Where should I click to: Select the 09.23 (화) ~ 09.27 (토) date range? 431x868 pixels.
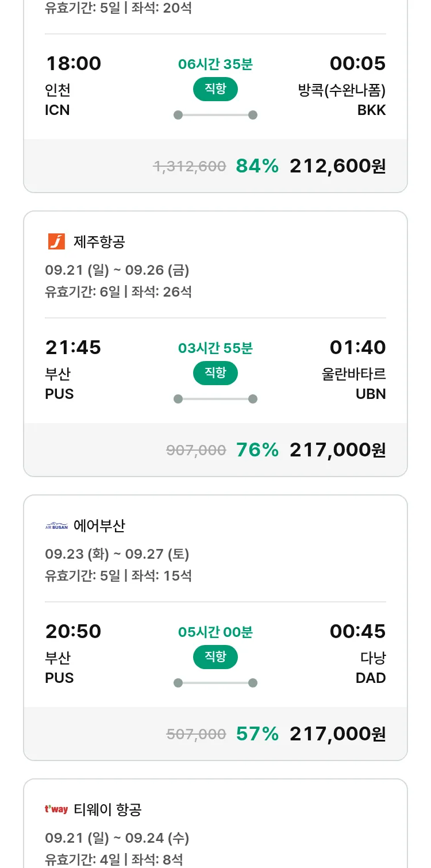(117, 554)
